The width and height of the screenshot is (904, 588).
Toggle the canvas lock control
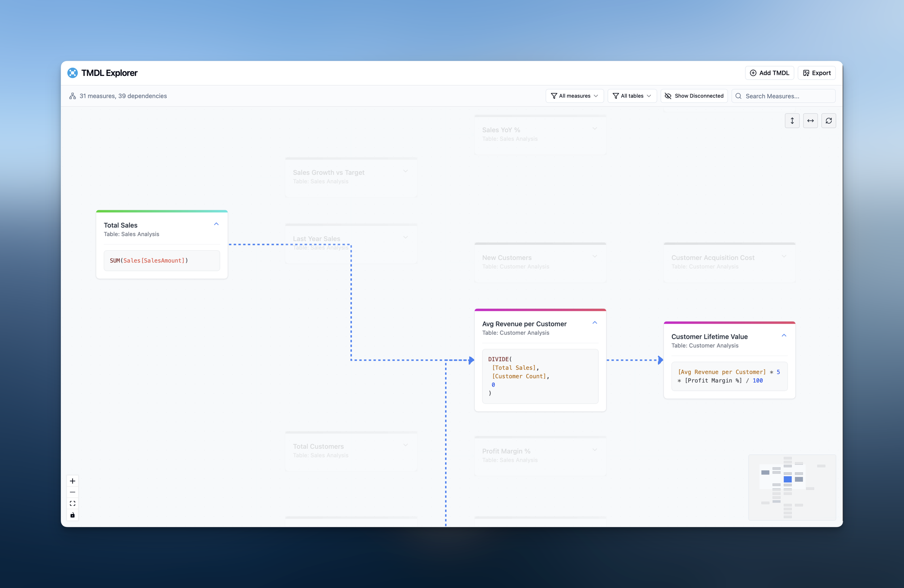[x=73, y=515]
